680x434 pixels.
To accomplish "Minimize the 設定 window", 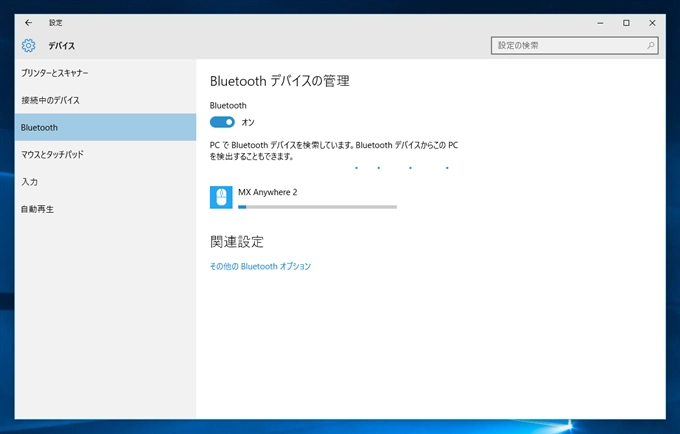I will click(x=600, y=23).
